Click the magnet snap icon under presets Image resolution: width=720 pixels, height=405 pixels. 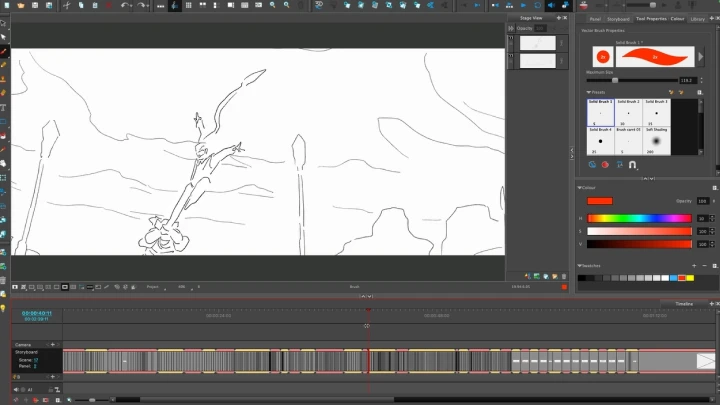(632, 164)
